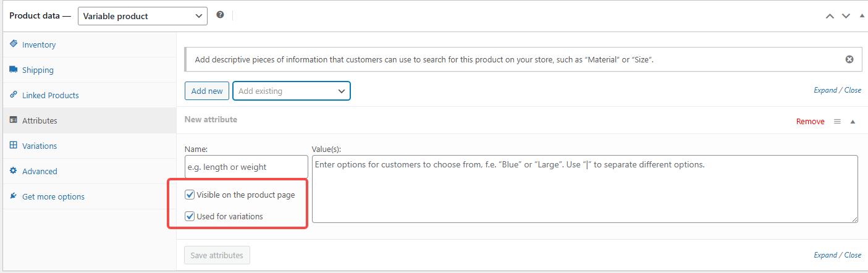Toggle the Product data panel collapse arrow

click(x=862, y=16)
